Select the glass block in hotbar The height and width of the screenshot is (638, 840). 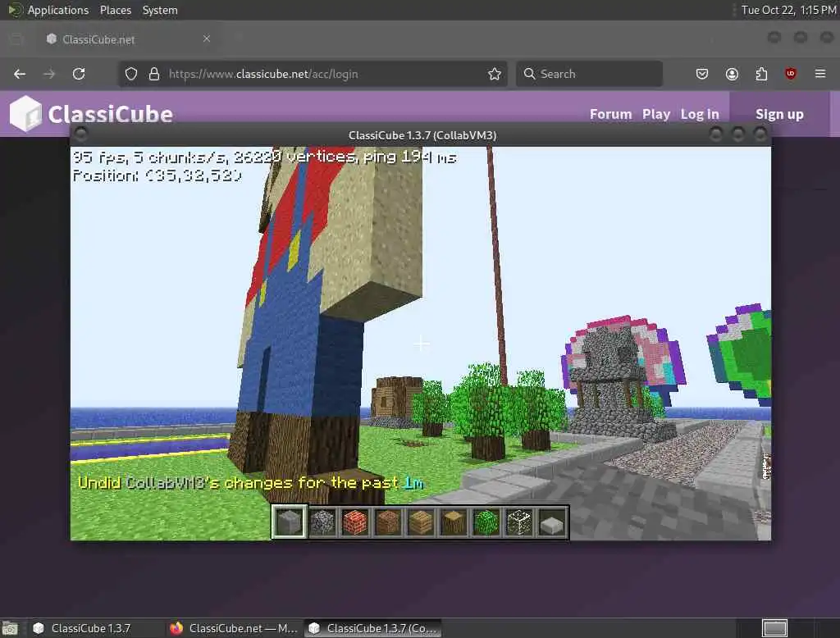tap(519, 522)
